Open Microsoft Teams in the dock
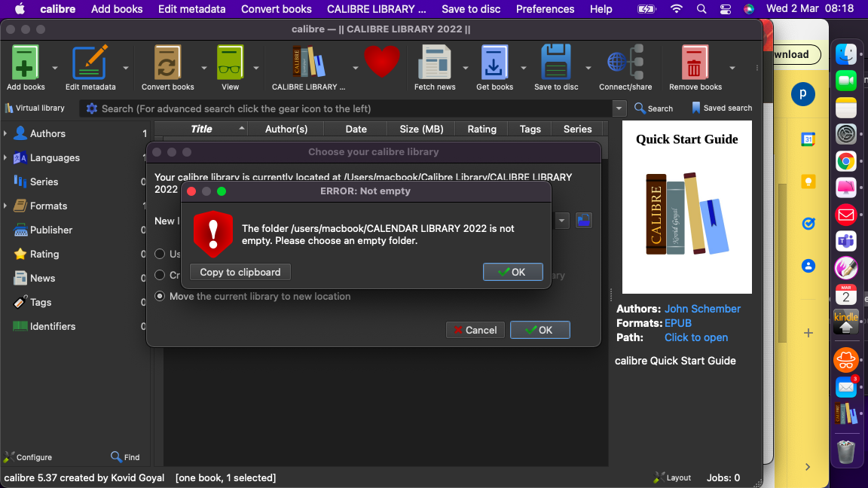Screen dimensions: 868x488 pyautogui.click(x=846, y=241)
